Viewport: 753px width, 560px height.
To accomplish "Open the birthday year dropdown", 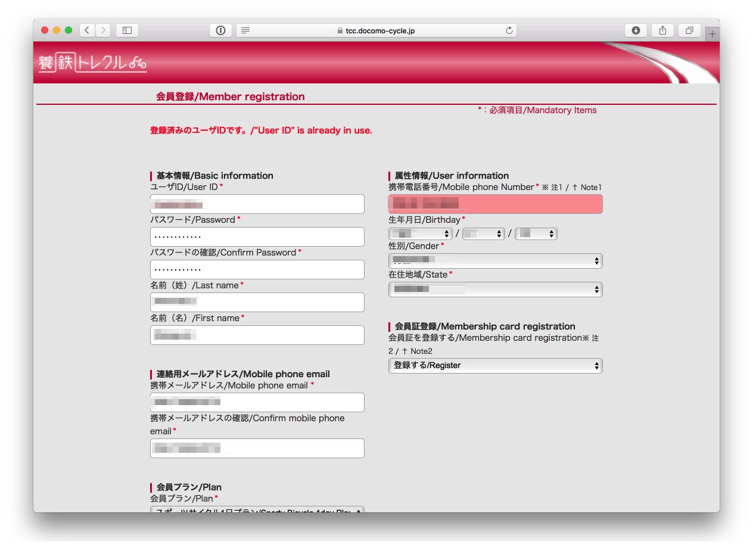I will click(x=420, y=234).
